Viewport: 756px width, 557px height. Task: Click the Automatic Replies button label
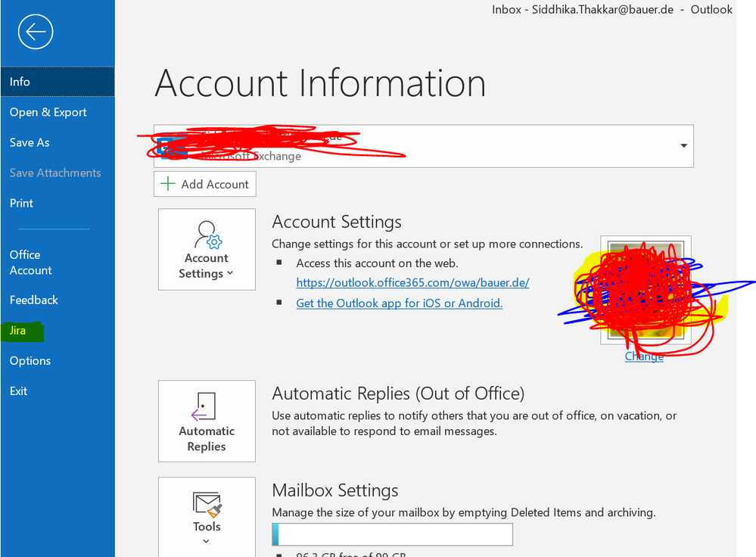(207, 438)
